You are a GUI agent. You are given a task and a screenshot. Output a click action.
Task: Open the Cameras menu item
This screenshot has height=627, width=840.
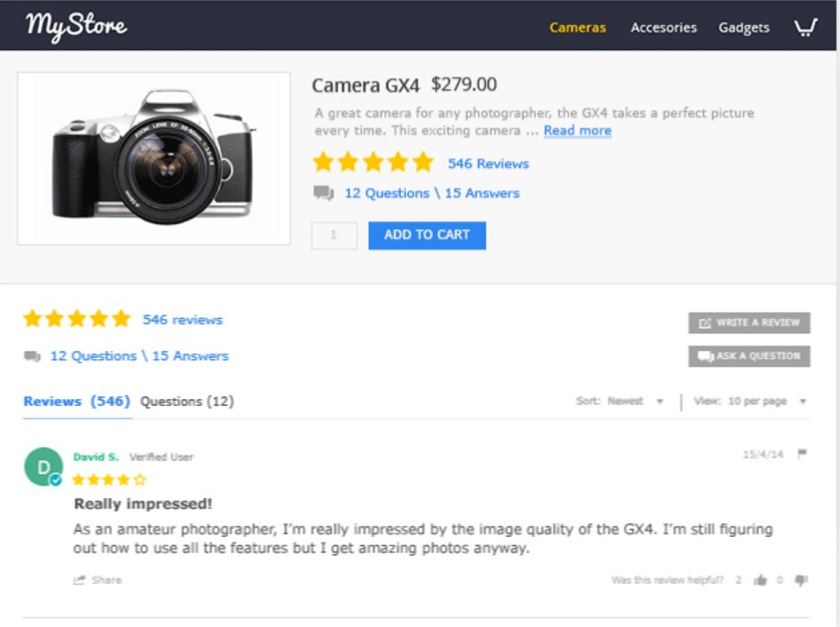[x=577, y=28]
